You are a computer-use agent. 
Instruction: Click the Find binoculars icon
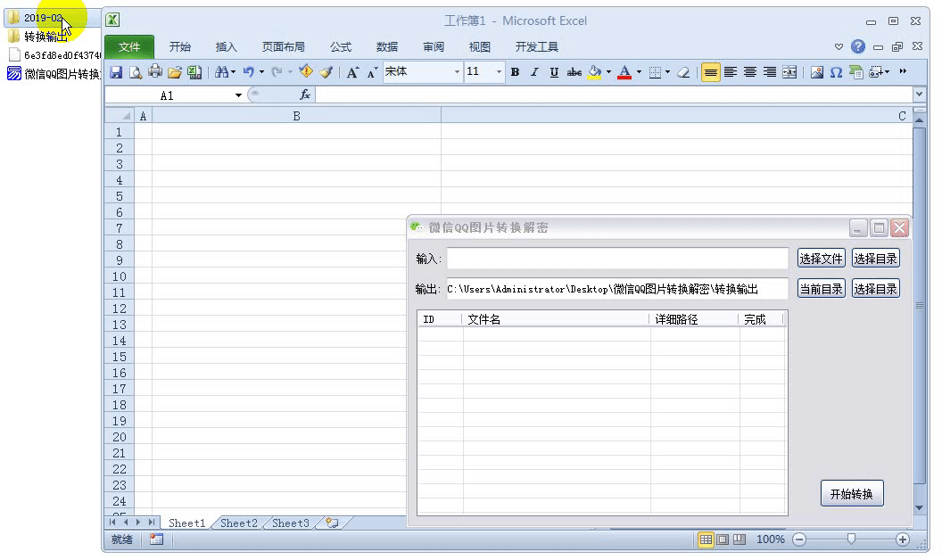221,72
